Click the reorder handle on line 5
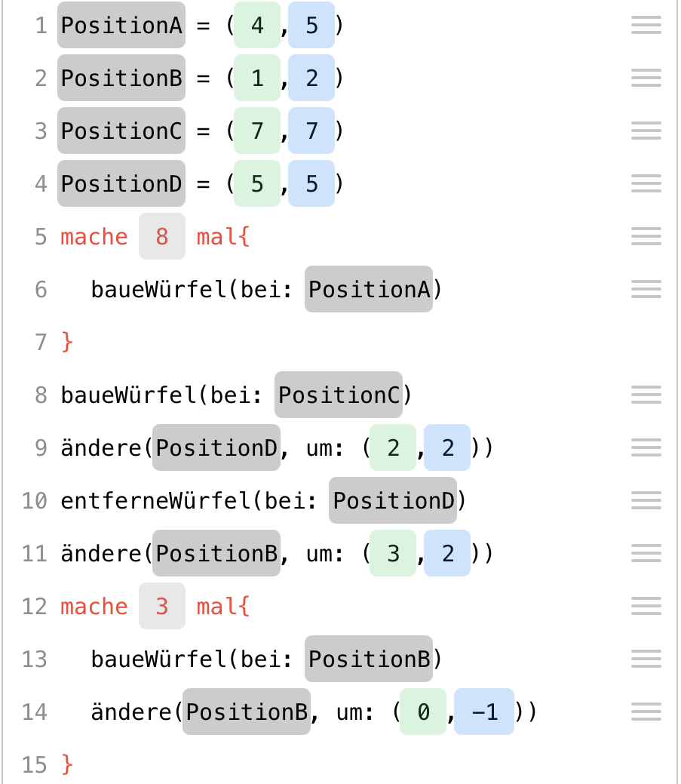 tap(646, 236)
